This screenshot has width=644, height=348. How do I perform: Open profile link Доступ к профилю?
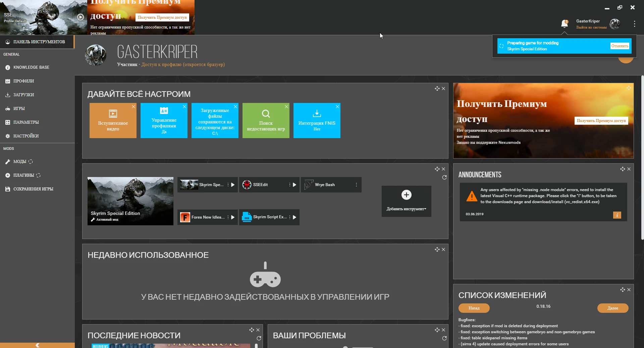click(x=183, y=65)
